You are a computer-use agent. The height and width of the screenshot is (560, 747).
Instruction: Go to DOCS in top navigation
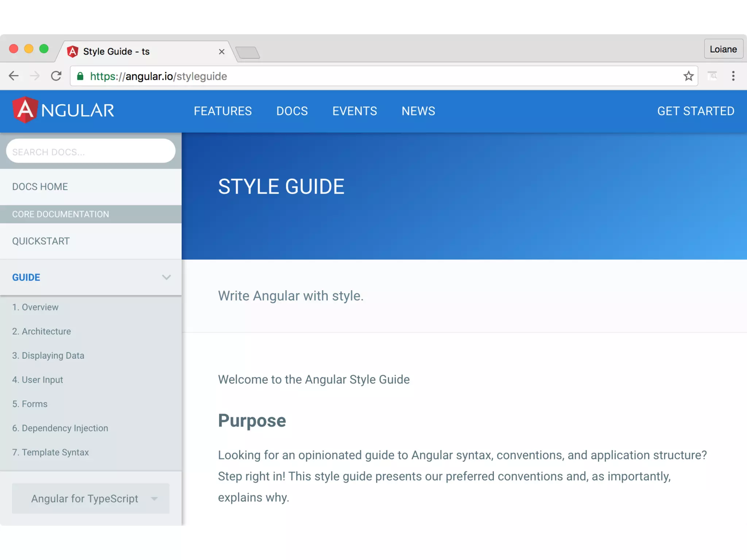click(x=292, y=111)
